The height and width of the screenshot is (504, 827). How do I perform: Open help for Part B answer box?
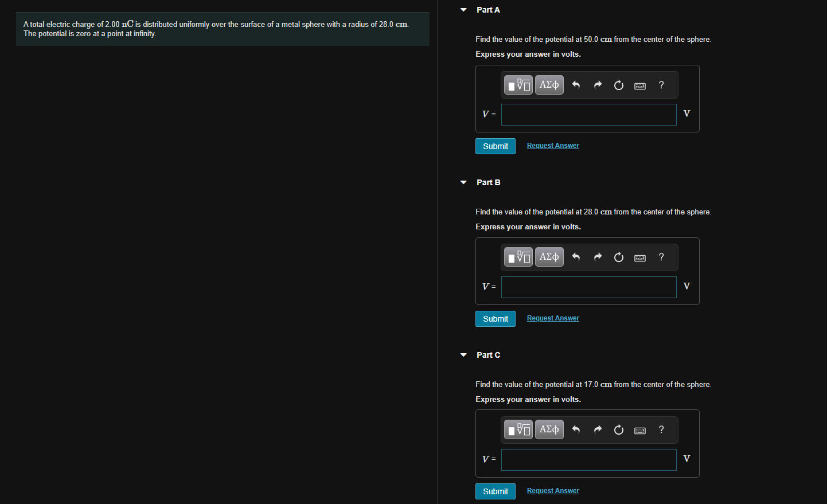[x=661, y=257]
